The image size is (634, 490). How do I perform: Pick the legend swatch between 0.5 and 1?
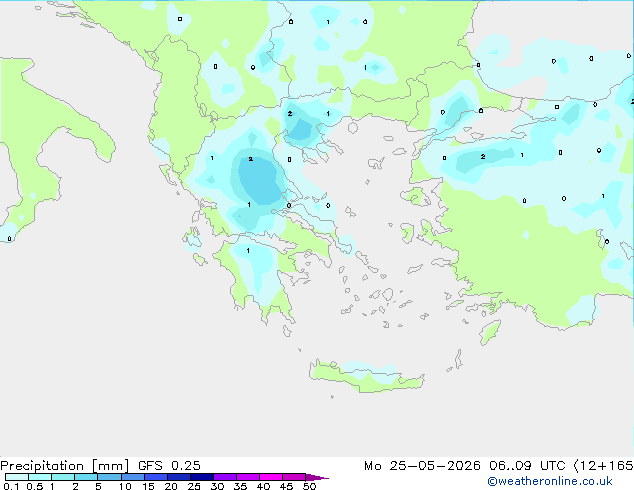[x=40, y=477]
